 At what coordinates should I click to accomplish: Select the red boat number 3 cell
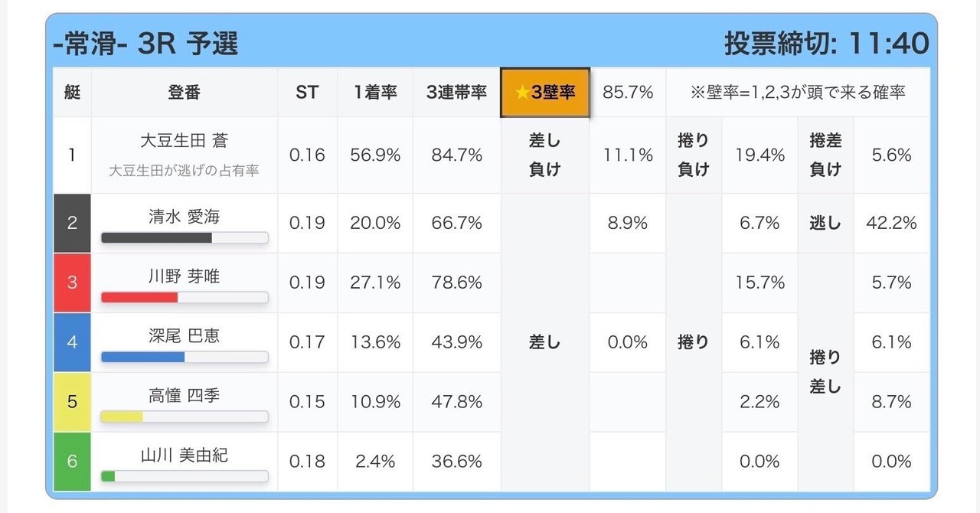(72, 283)
